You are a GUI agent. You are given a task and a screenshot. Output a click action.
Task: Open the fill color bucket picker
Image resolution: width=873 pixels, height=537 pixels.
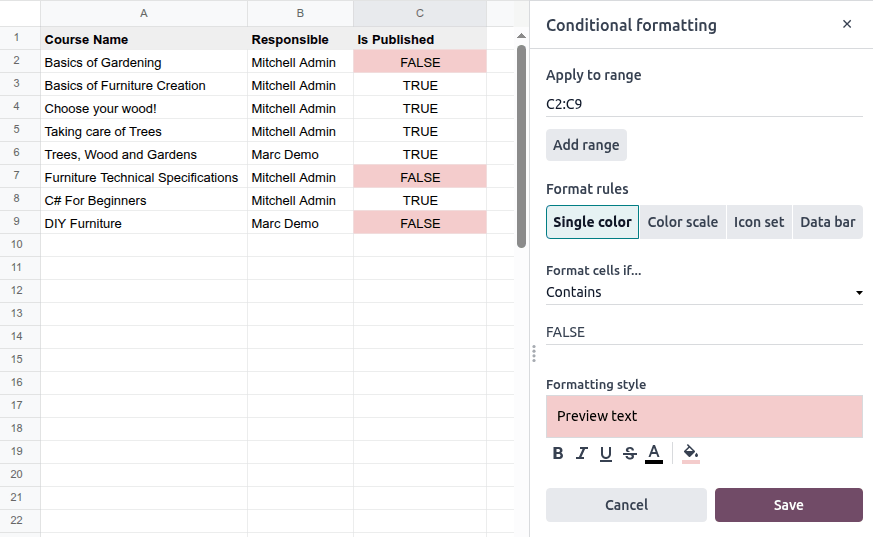pyautogui.click(x=691, y=453)
